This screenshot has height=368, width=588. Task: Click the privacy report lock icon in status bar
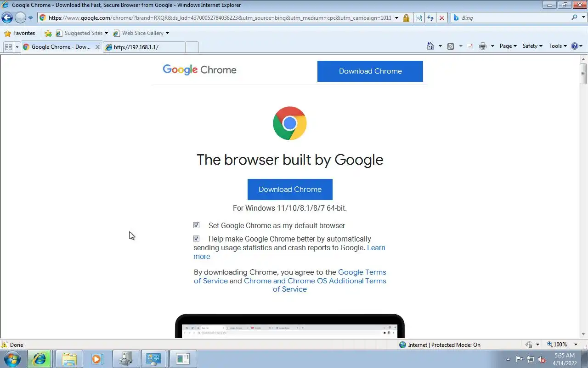529,345
